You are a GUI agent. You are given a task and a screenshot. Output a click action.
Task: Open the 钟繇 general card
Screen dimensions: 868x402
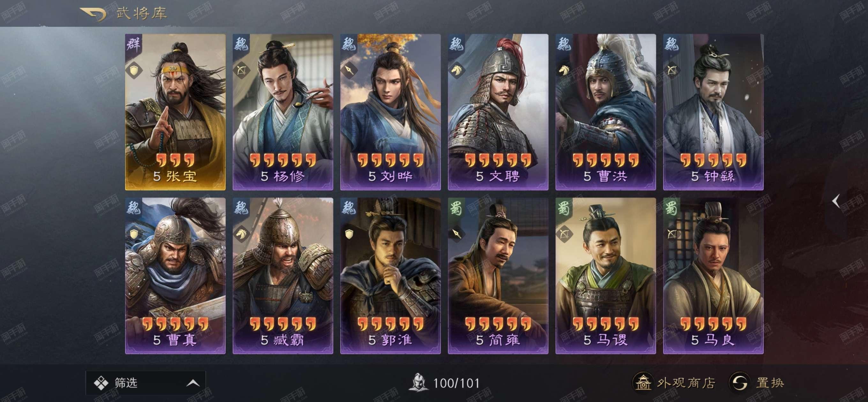713,112
